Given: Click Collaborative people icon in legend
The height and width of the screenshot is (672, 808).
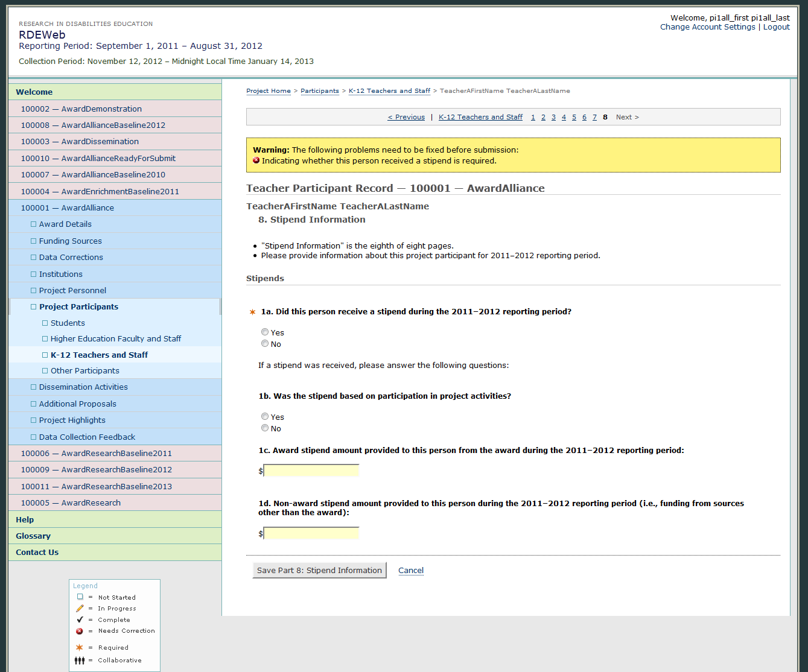Looking at the screenshot, I should tap(80, 661).
